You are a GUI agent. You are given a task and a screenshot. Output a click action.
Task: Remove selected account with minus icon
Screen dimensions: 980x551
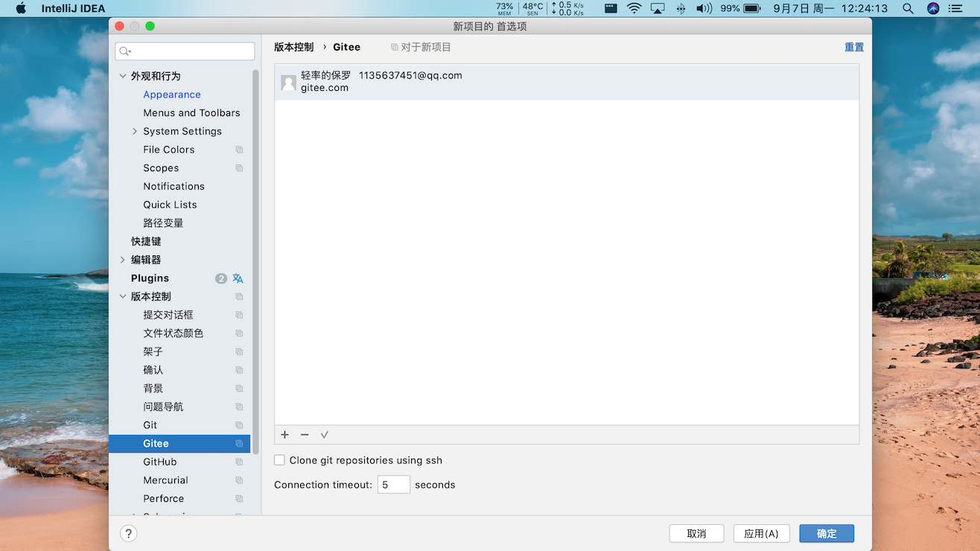305,435
